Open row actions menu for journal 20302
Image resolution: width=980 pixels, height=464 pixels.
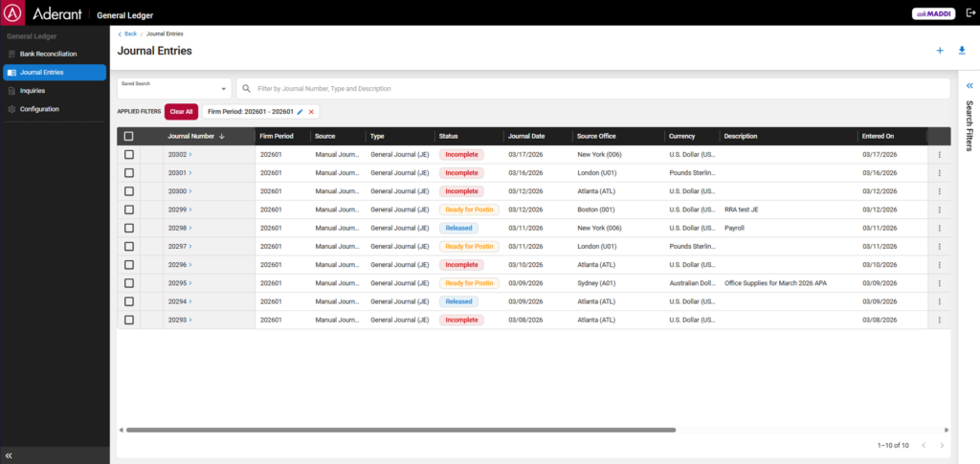coord(939,154)
